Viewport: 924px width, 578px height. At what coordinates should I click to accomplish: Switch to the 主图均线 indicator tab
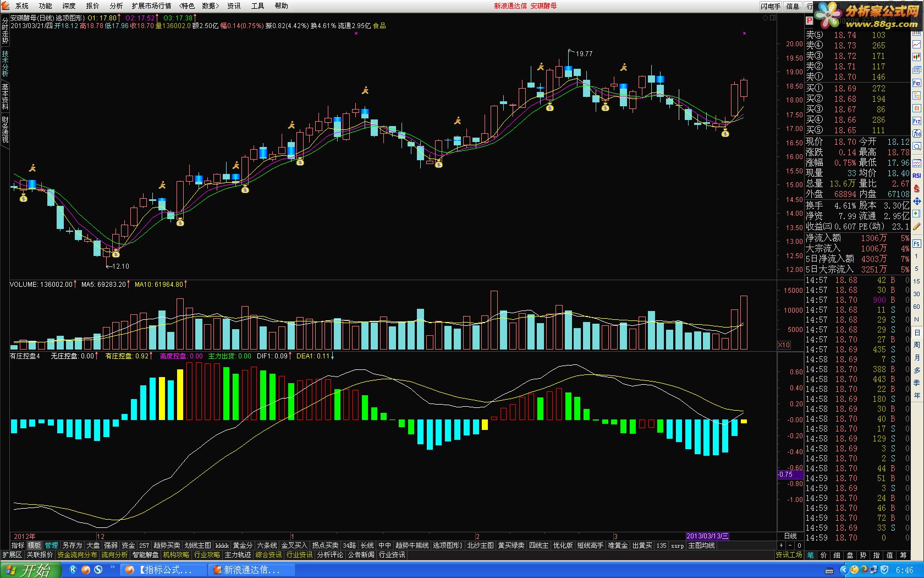(701, 546)
